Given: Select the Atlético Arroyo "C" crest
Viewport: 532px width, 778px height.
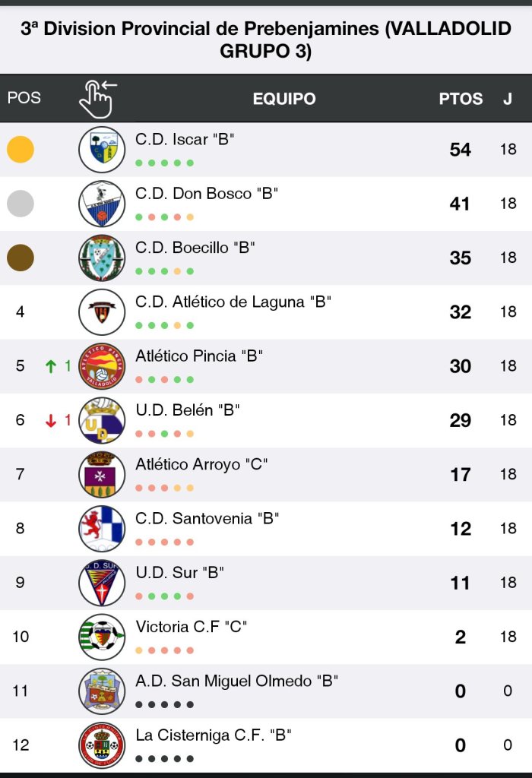Looking at the screenshot, I should coord(102,474).
